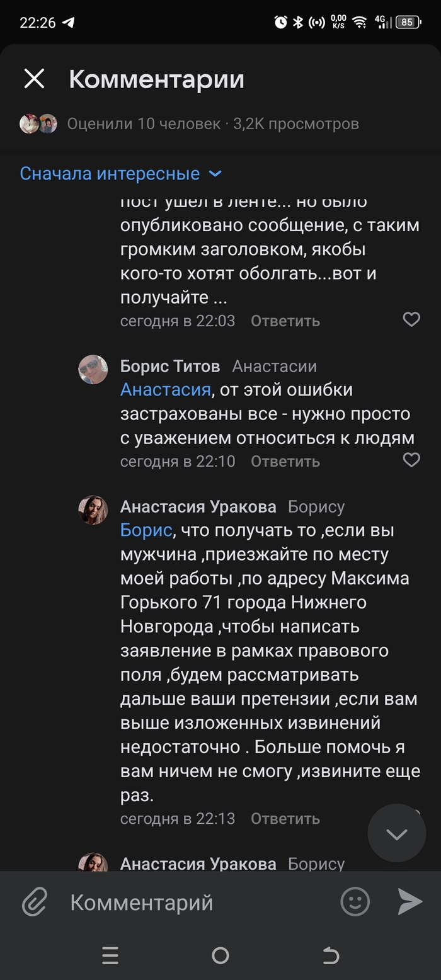The height and width of the screenshot is (980, 441).
Task: Open Борис Титов's profile avatar
Action: [93, 369]
